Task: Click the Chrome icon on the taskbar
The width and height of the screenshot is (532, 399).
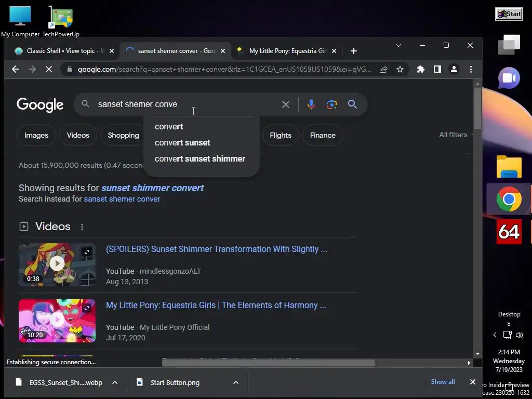Action: [509, 199]
